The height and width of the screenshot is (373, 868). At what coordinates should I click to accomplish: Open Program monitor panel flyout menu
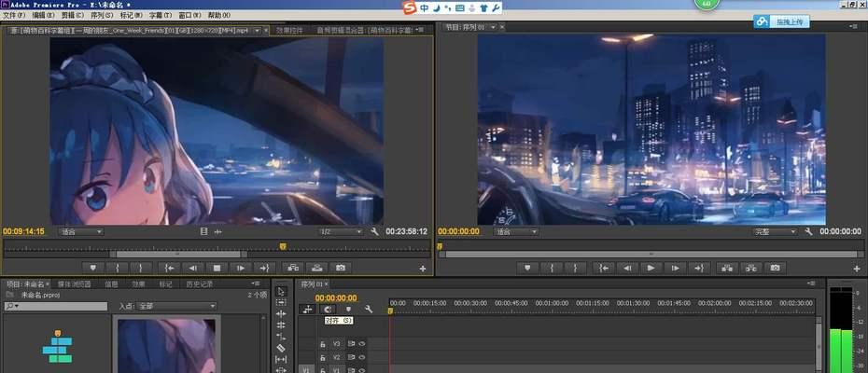point(854,26)
